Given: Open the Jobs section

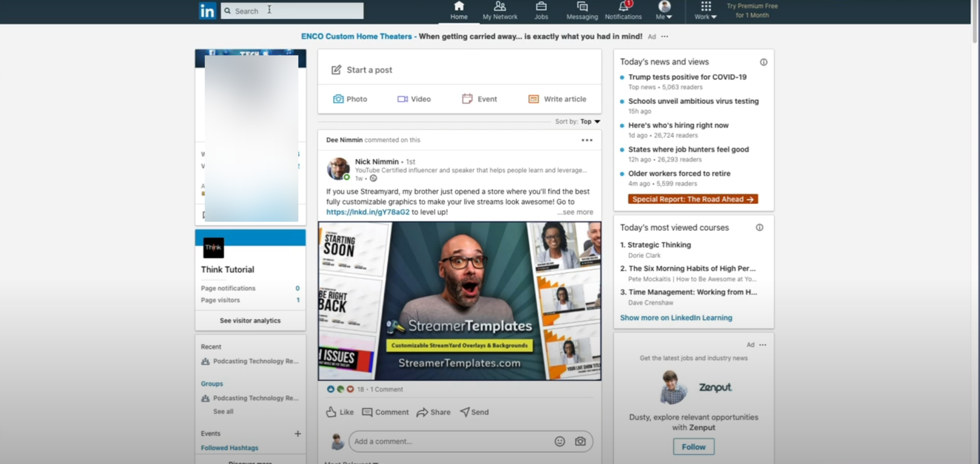Looking at the screenshot, I should point(541,11).
